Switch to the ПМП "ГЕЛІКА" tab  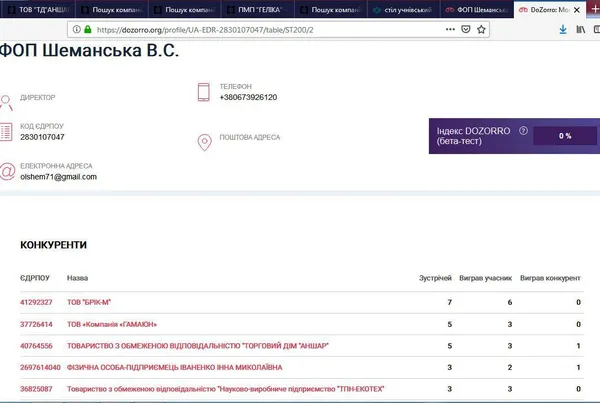click(x=258, y=10)
